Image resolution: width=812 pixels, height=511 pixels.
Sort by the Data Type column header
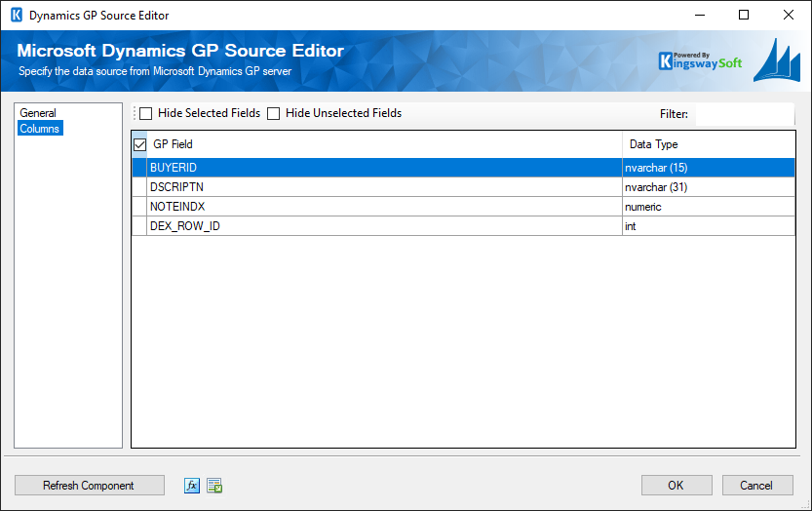click(x=709, y=144)
